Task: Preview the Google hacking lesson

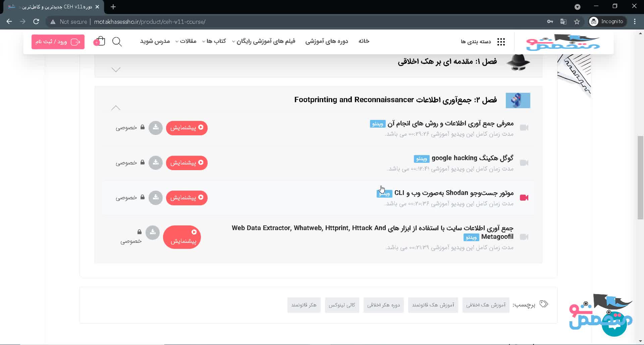Action: click(x=187, y=163)
